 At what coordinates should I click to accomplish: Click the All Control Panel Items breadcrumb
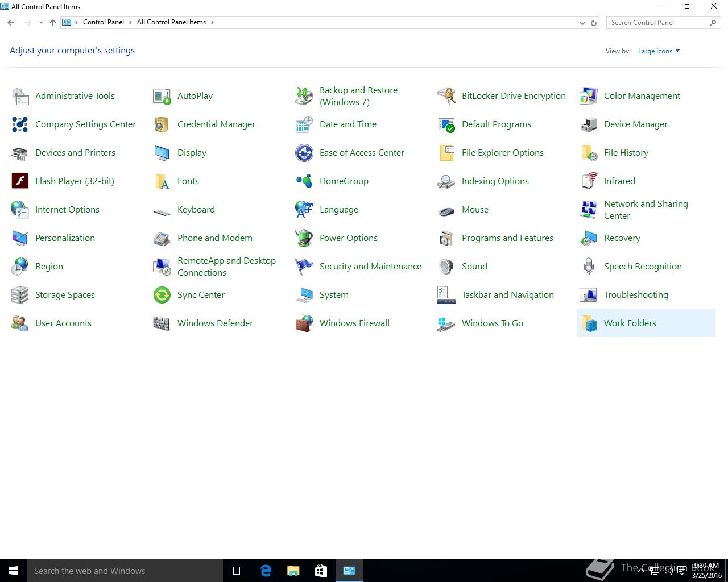coord(171,22)
